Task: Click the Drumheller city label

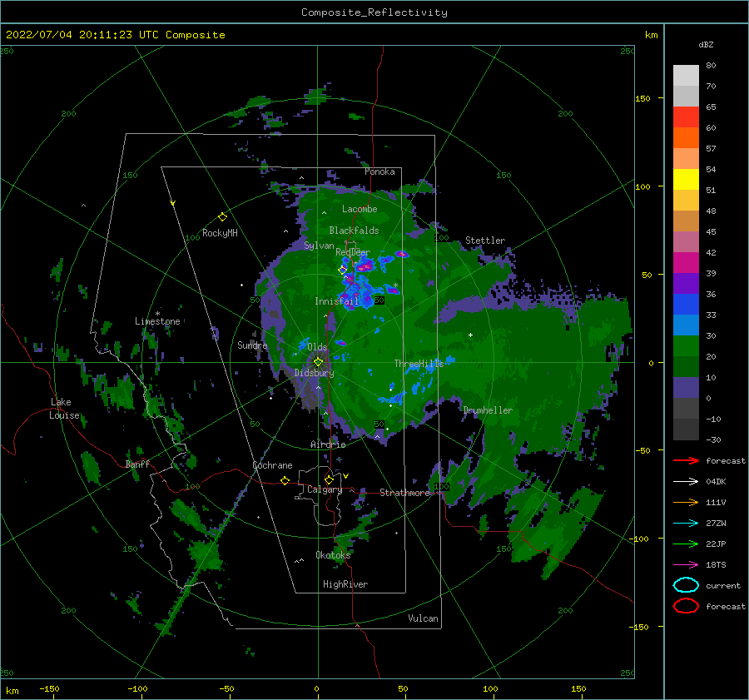Action: (488, 410)
